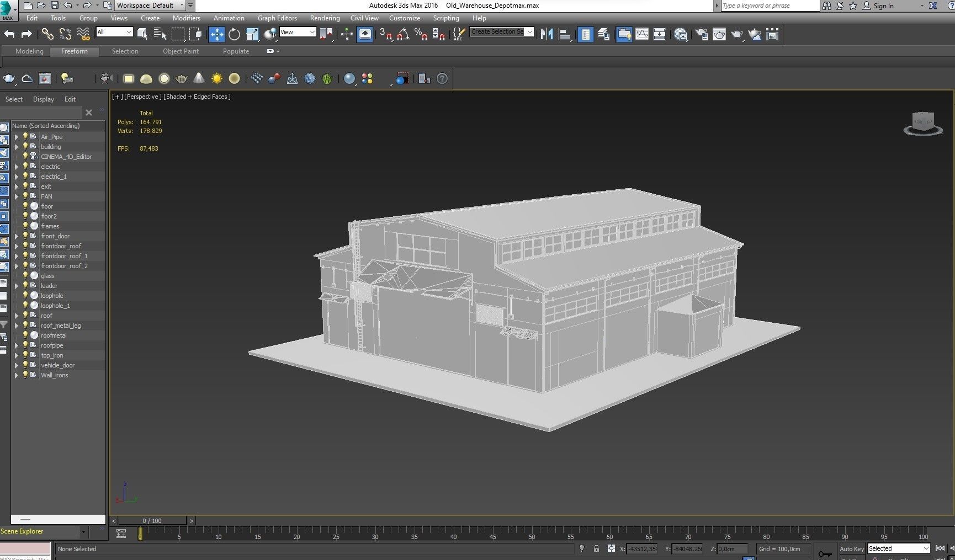
Task: Open Scene Explorer's Select menu
Action: click(14, 99)
